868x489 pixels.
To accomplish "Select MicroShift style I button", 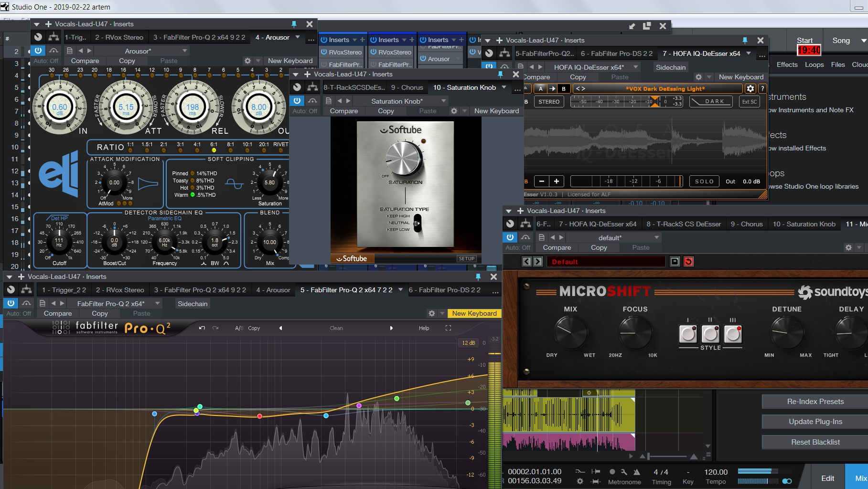I will pos(688,334).
